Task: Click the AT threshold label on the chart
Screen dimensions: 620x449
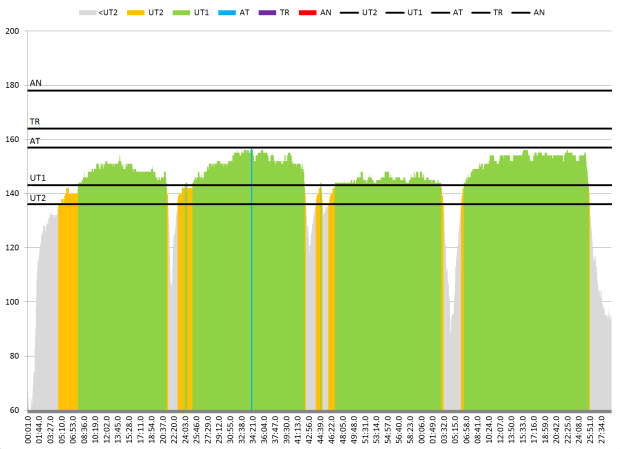Action: tap(35, 141)
